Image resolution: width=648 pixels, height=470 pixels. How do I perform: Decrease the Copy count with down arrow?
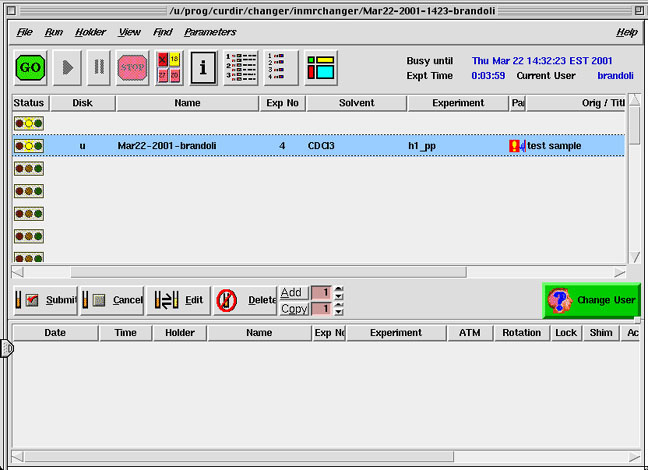[338, 312]
